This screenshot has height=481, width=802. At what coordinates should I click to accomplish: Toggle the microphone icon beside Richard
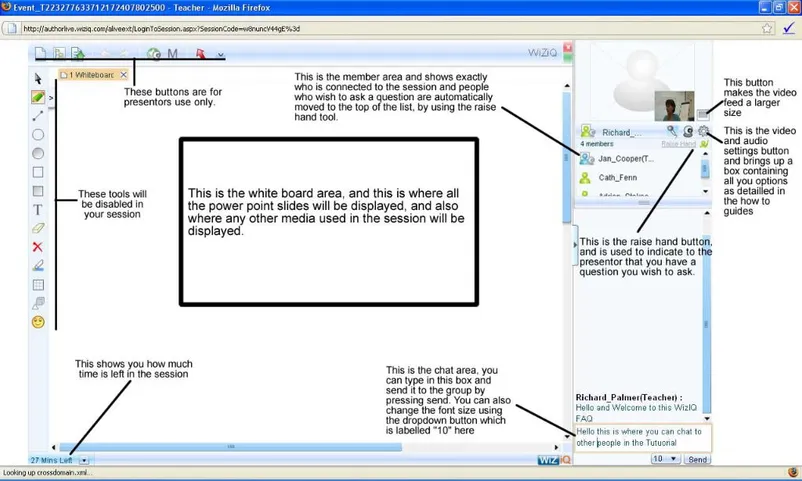pos(673,132)
